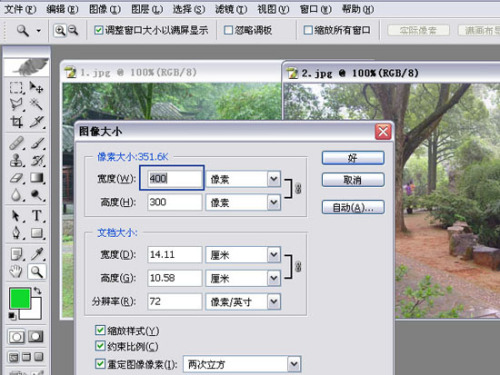Click 取消 to cancel dialog

point(353,180)
